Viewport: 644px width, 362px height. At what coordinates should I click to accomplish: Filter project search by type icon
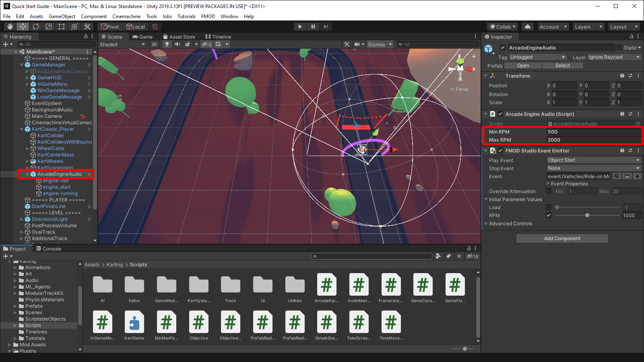click(438, 256)
